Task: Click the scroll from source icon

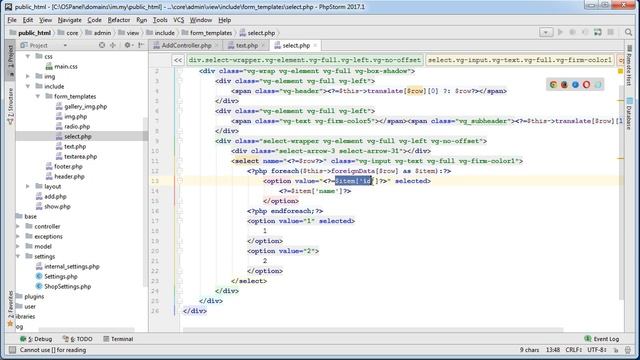Action: (x=102, y=45)
